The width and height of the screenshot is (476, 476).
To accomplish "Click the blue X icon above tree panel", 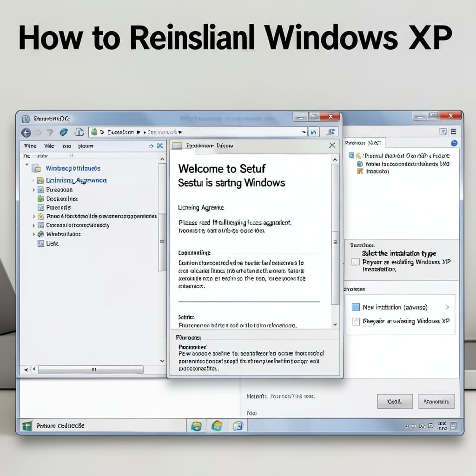I will tap(160, 146).
